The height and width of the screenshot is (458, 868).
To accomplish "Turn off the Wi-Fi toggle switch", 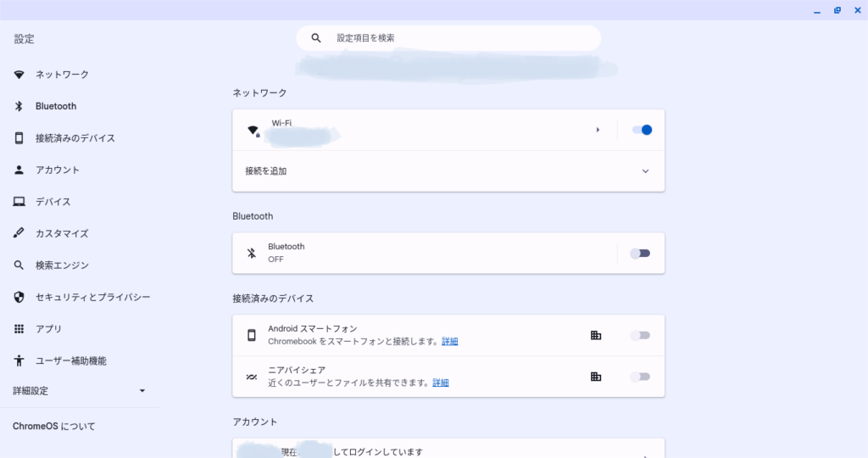I will (x=642, y=130).
